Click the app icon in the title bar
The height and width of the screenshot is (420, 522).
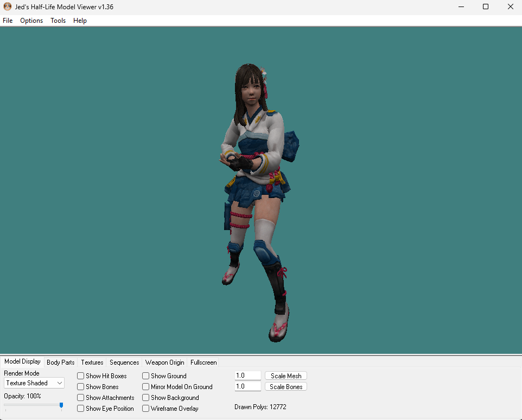point(7,7)
